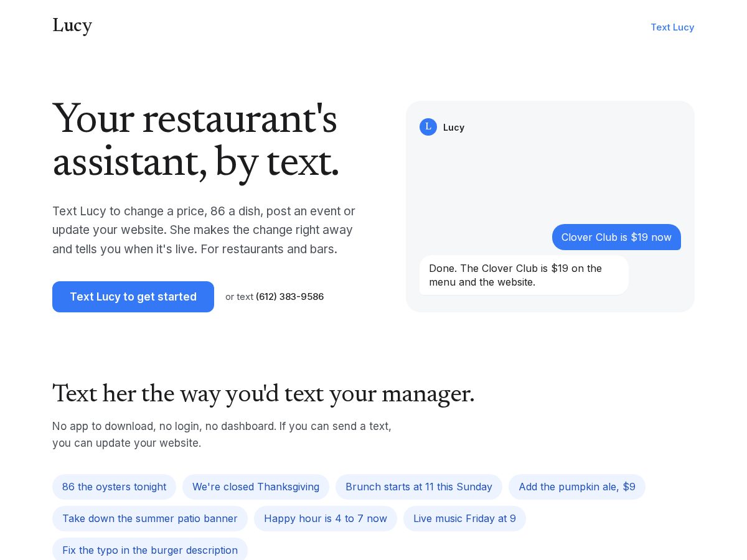747x560 pixels.
Task: Select the 'We're closed Thanksgiving' chip
Action: 256,487
